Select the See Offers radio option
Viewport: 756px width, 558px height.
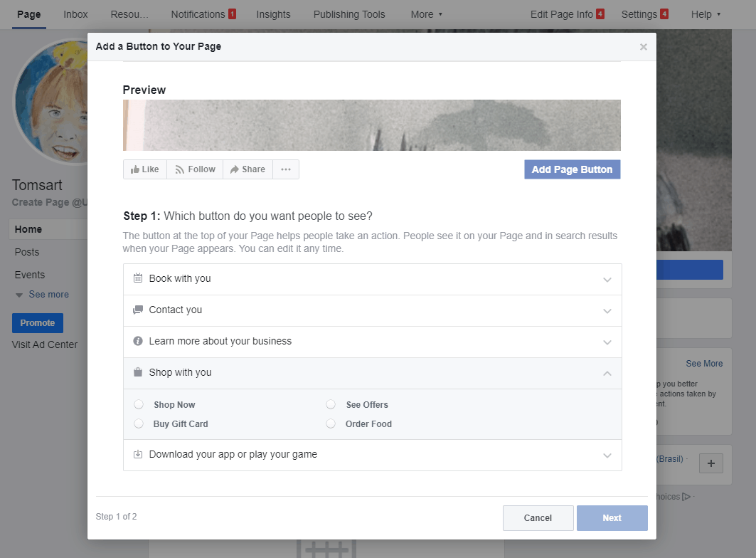coord(331,404)
